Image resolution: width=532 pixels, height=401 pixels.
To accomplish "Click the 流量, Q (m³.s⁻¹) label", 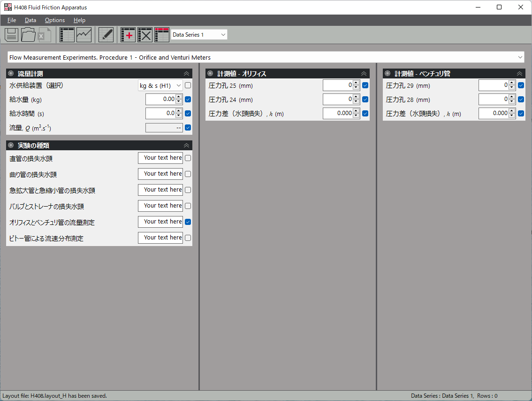I will (x=30, y=128).
